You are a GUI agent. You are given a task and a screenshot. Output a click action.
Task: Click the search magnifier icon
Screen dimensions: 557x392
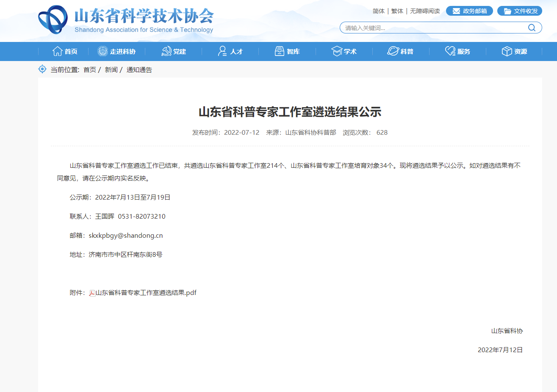pyautogui.click(x=532, y=28)
